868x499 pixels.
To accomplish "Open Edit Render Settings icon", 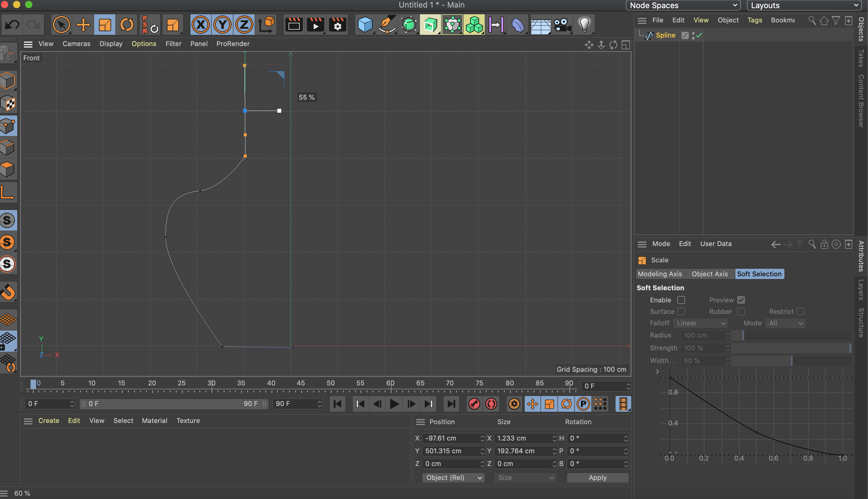I will coord(338,25).
